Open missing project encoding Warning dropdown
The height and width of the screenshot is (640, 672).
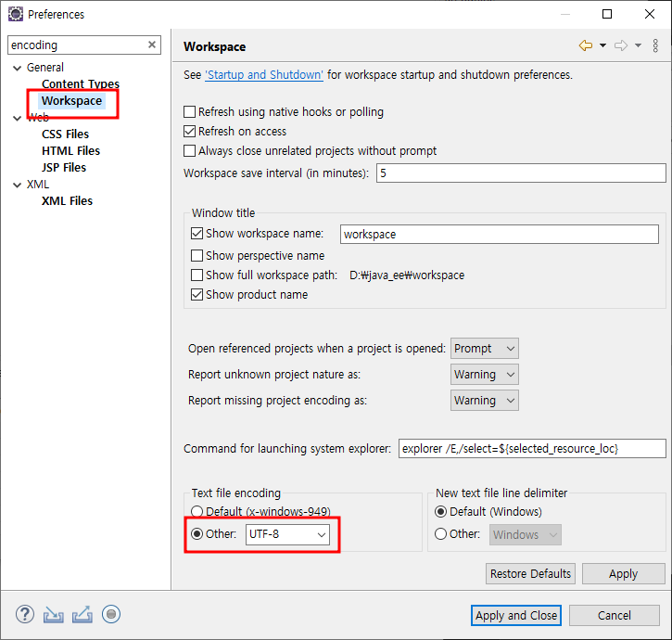(x=484, y=400)
